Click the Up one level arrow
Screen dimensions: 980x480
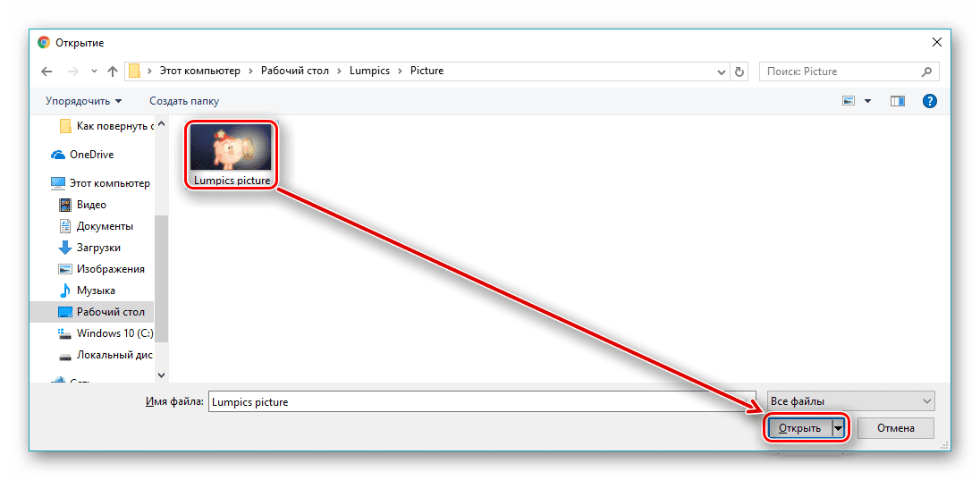113,72
